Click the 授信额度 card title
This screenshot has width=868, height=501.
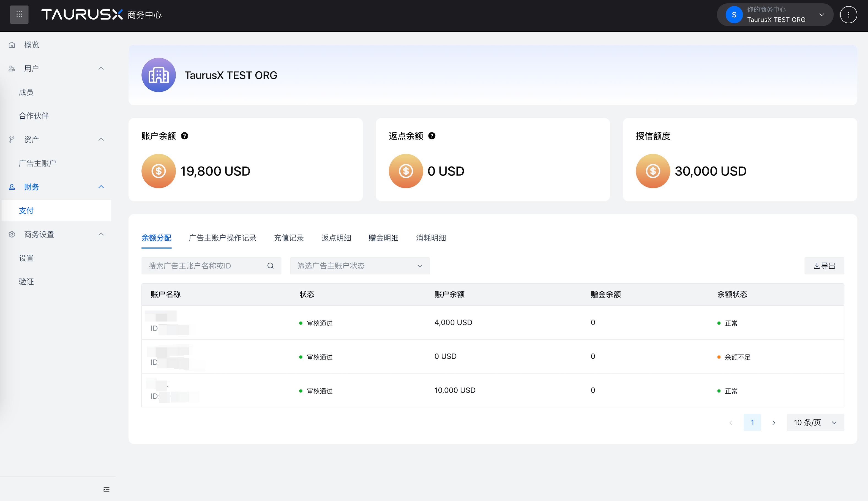pos(653,136)
